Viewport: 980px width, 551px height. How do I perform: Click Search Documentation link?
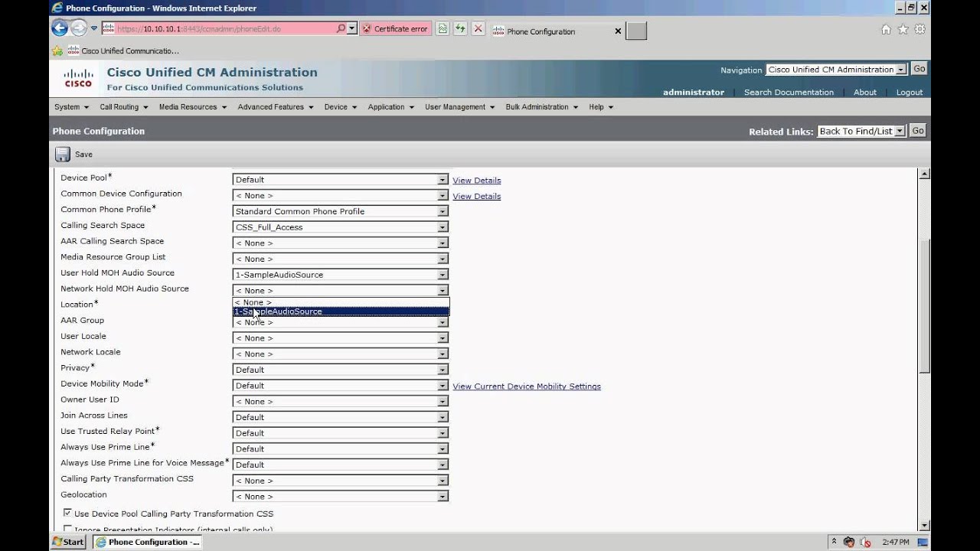[789, 92]
